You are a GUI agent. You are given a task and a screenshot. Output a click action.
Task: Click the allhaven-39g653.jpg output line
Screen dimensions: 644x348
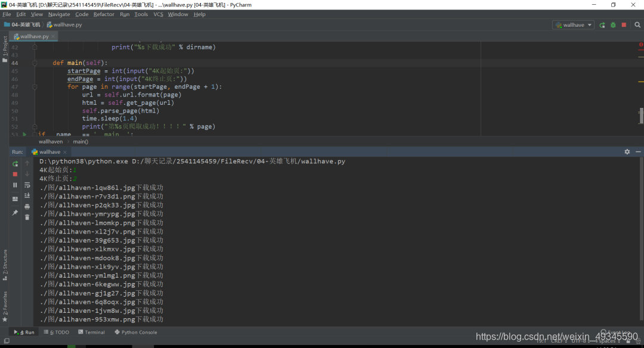(101, 240)
